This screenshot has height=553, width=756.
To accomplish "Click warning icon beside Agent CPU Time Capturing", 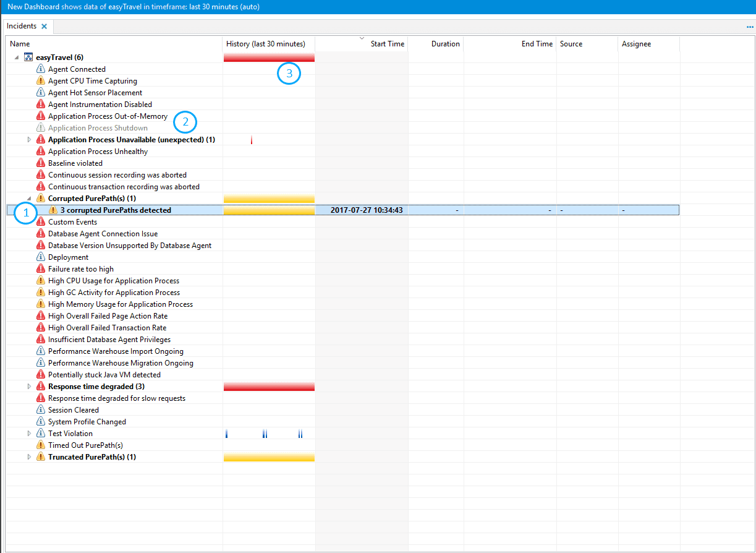I will (x=41, y=81).
